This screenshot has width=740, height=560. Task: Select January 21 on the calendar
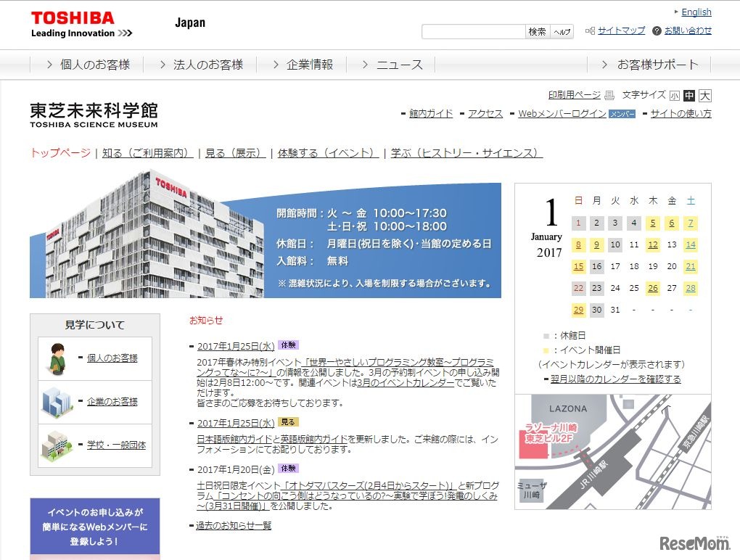coord(691,266)
